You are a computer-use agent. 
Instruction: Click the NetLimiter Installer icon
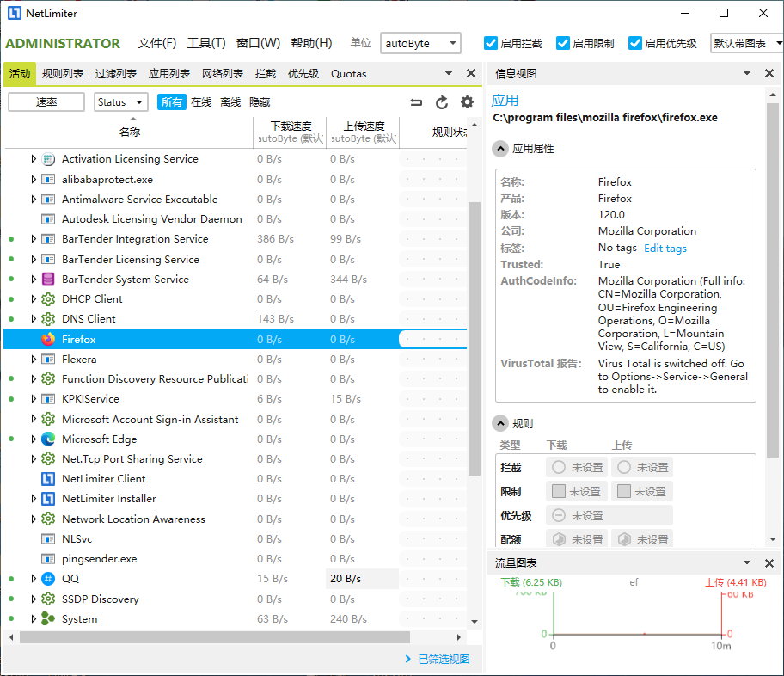click(x=48, y=499)
